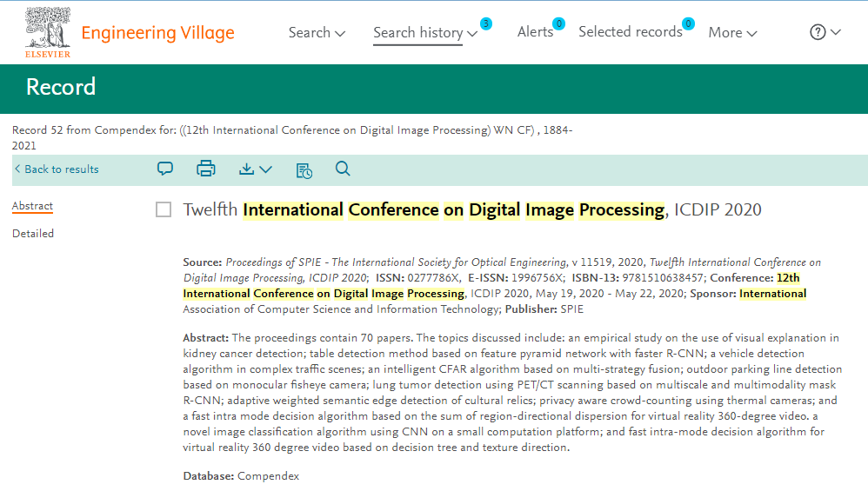Click the ISBN-13 value 9781510638457
Image resolution: width=868 pixels, height=491 pixels.
pyautogui.click(x=664, y=277)
